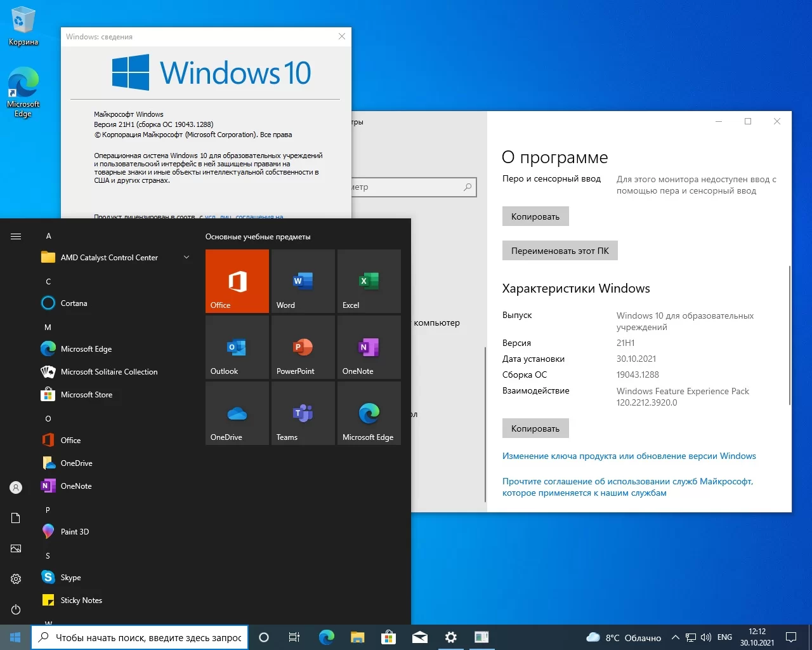Open OneNote entry in the app list

pyautogui.click(x=115, y=486)
